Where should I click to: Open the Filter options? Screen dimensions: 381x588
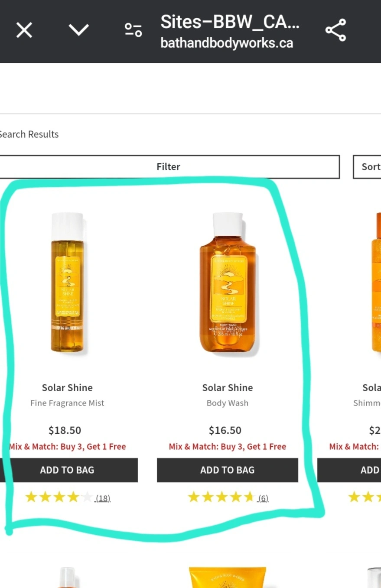click(168, 167)
